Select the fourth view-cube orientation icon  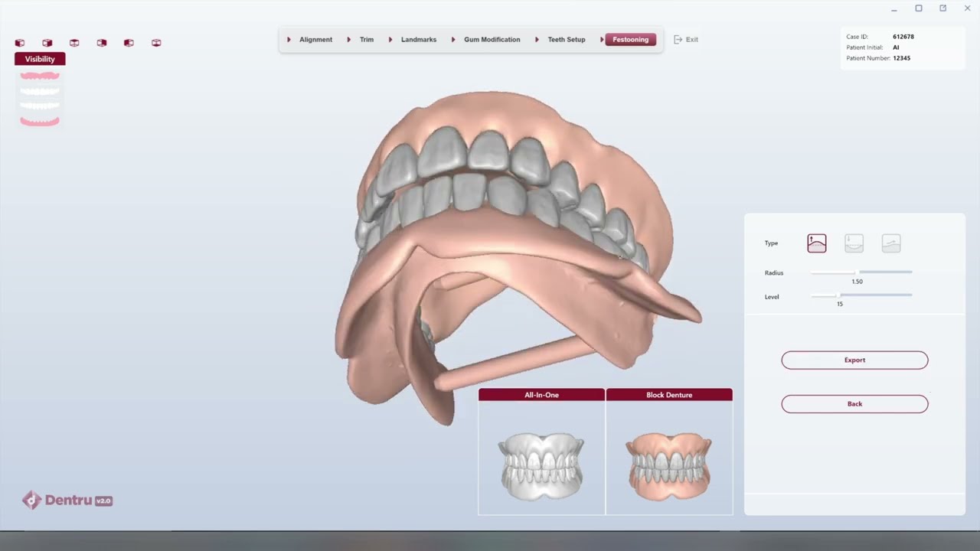pyautogui.click(x=102, y=43)
